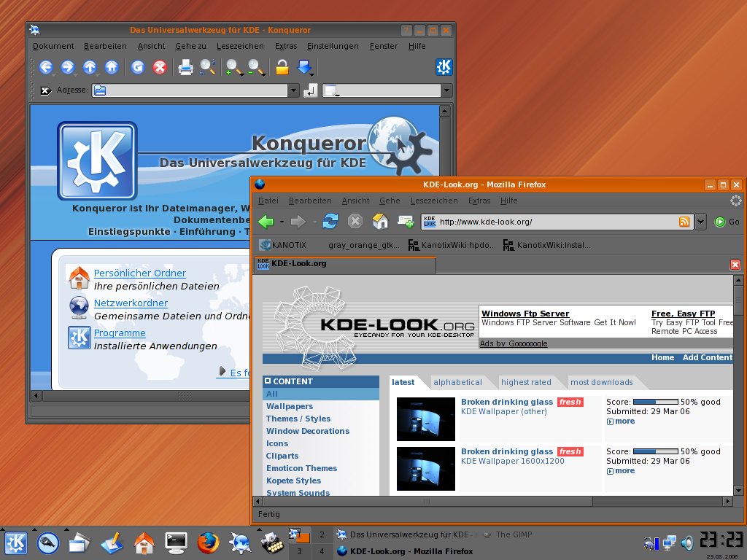747x560 pixels.
Task: Switch to virtual desktop 2
Action: [322, 534]
